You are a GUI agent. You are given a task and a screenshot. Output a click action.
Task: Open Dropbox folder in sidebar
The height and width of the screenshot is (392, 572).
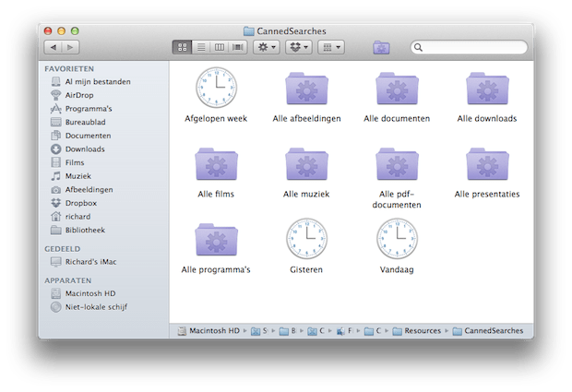point(74,203)
